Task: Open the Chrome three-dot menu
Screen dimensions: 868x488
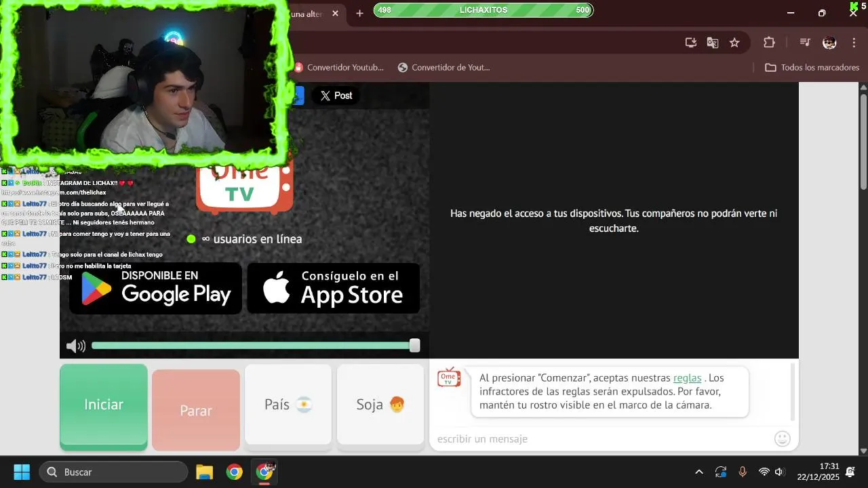Action: click(x=854, y=43)
